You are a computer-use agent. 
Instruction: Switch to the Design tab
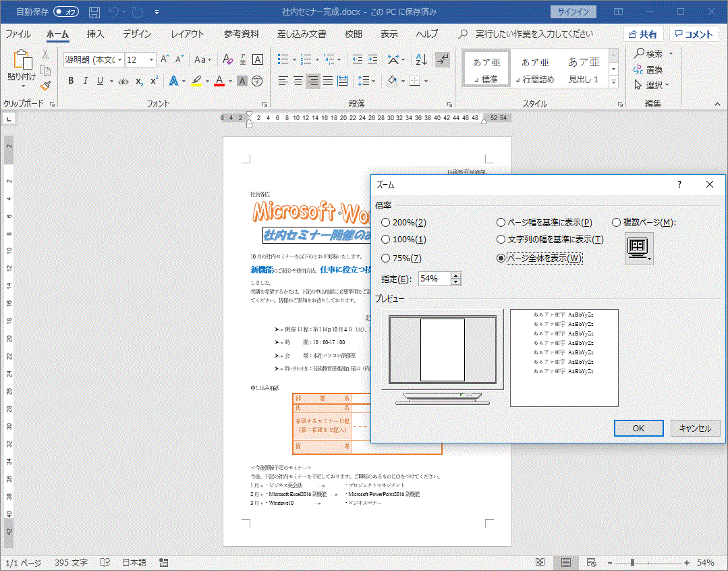click(x=137, y=34)
